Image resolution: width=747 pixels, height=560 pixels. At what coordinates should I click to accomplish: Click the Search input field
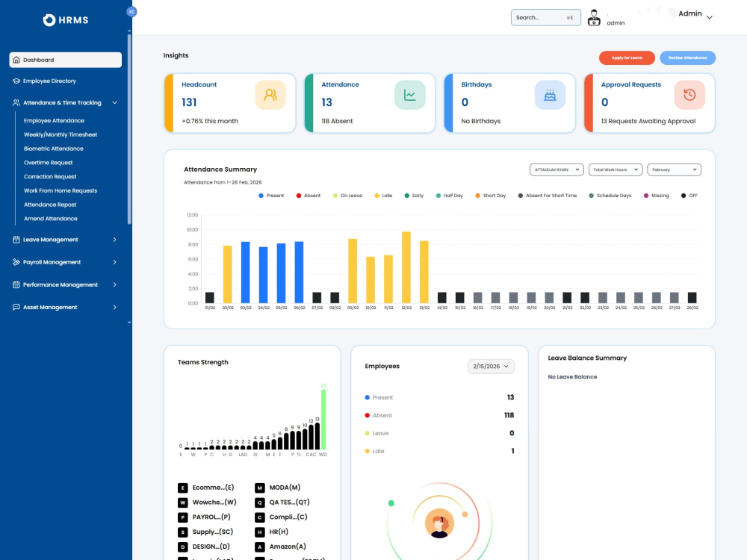pyautogui.click(x=546, y=18)
